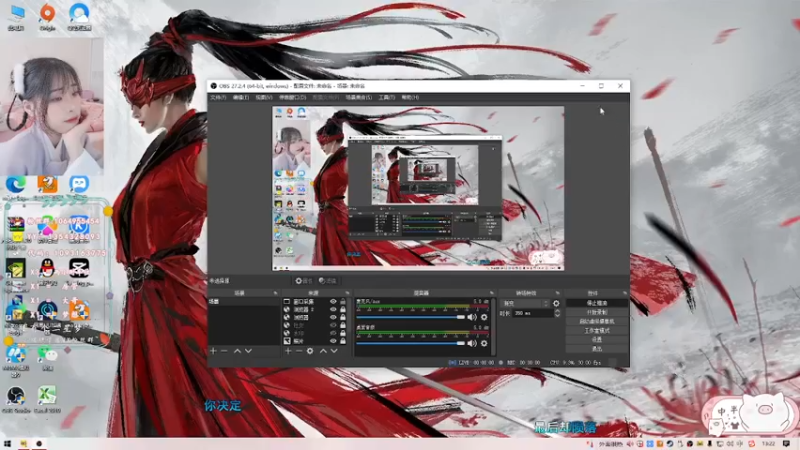Remove the scene with the minus icon
Image resolution: width=800 pixels, height=450 pixels.
click(224, 351)
